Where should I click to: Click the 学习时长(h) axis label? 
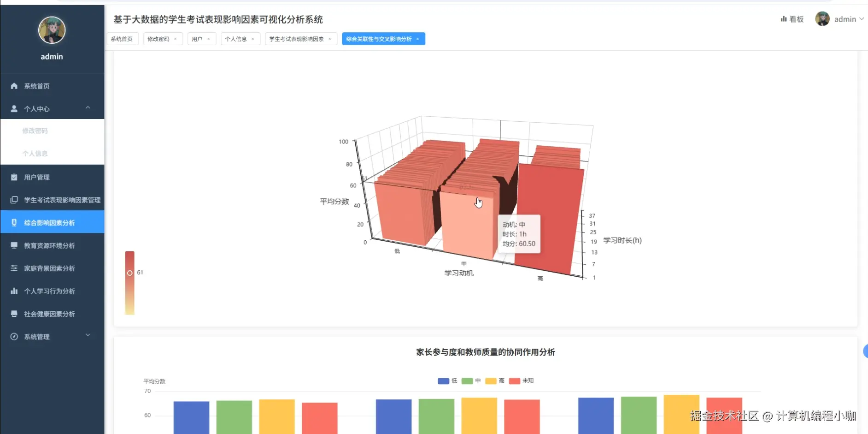[x=622, y=240]
